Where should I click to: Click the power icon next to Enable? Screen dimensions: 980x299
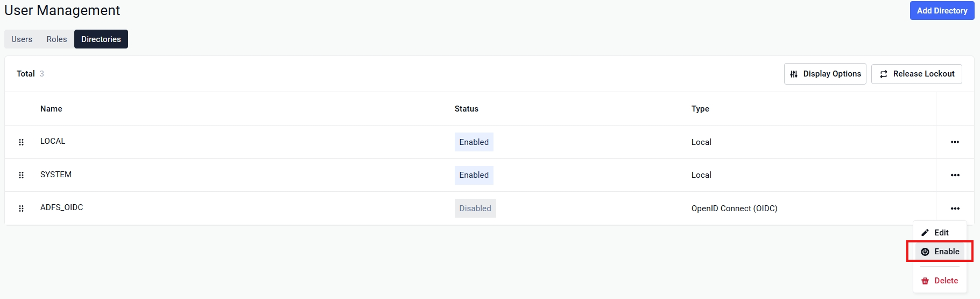925,252
